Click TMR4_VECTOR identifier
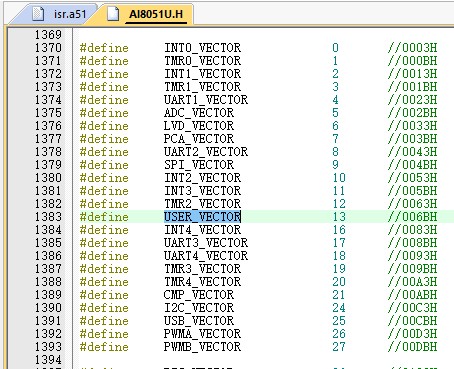 point(202,282)
